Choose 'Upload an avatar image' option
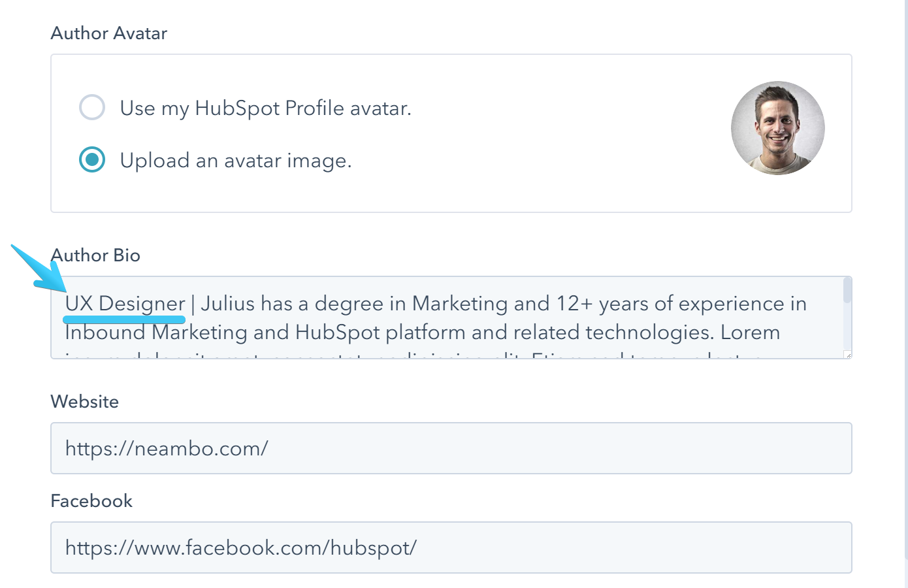 tap(92, 159)
